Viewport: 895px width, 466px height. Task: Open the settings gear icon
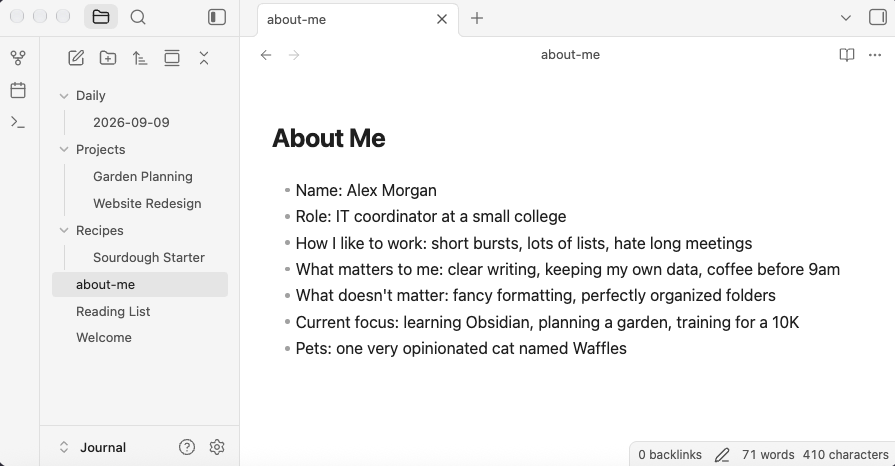217,447
